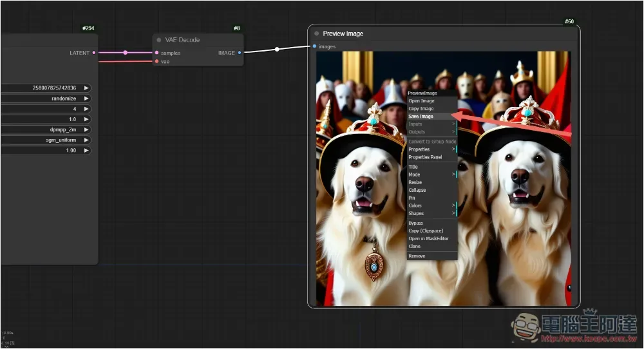
Task: Increase the steps value 4 with its arrow
Action: pyautogui.click(x=86, y=109)
